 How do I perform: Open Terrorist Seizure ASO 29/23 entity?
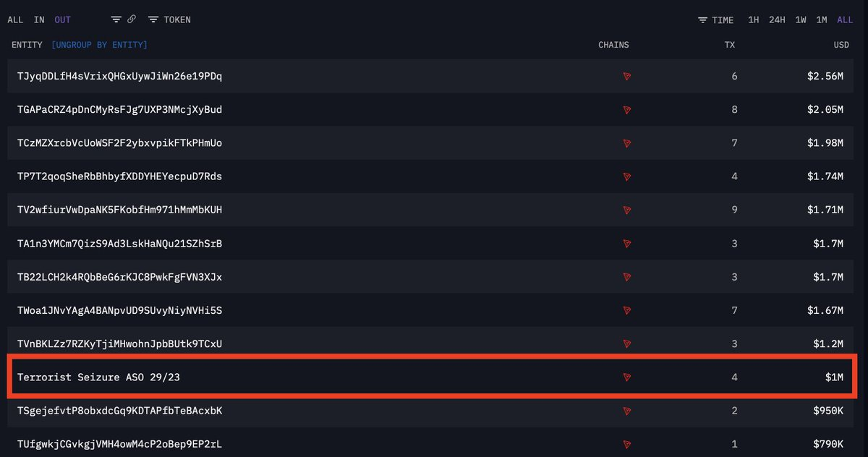(x=103, y=377)
